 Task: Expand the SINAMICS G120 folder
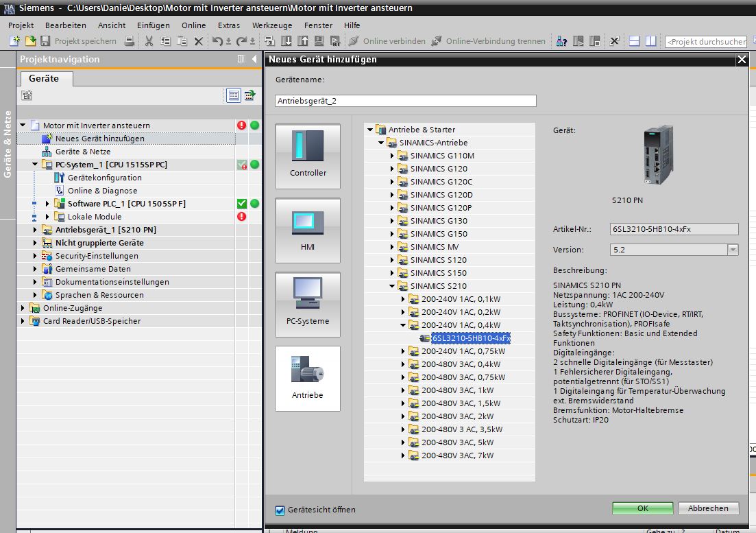pyautogui.click(x=393, y=169)
